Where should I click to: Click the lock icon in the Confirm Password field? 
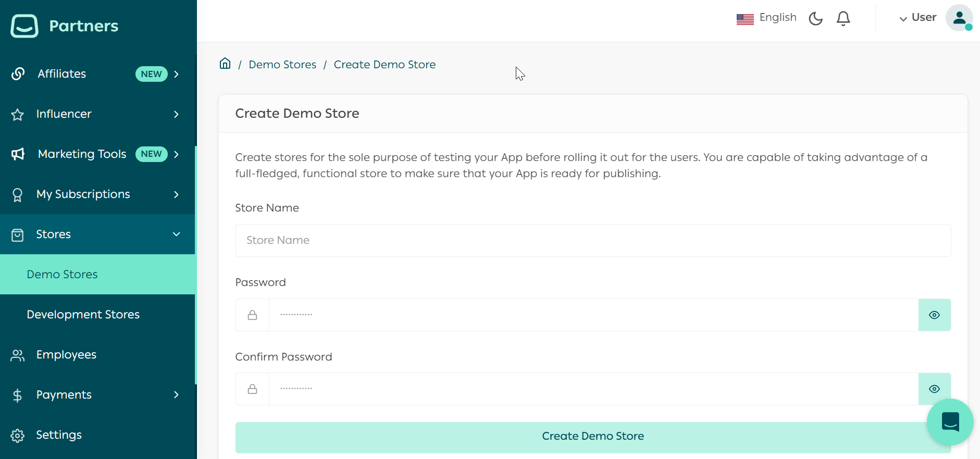(x=252, y=389)
